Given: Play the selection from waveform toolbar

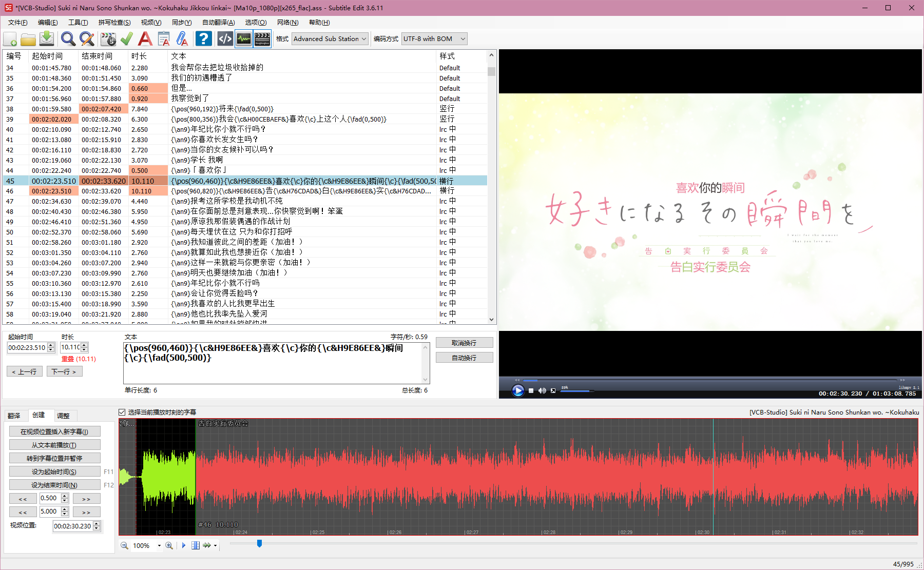Looking at the screenshot, I should coord(184,545).
